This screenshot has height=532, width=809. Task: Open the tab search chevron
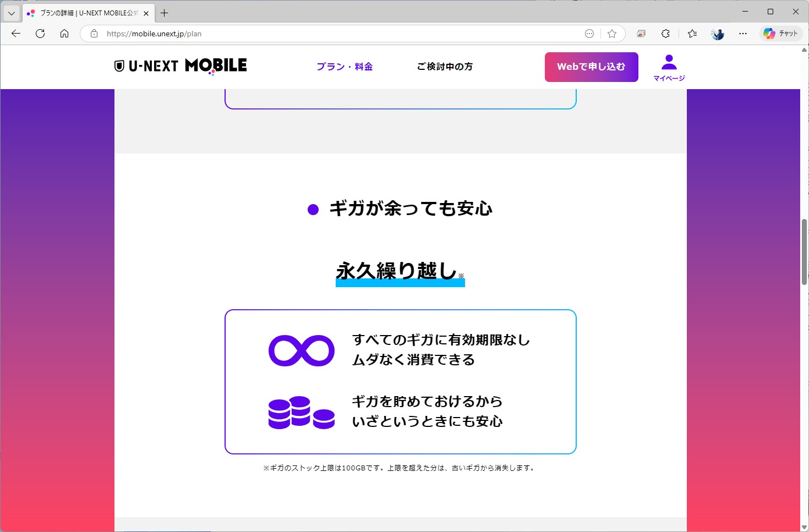click(12, 12)
